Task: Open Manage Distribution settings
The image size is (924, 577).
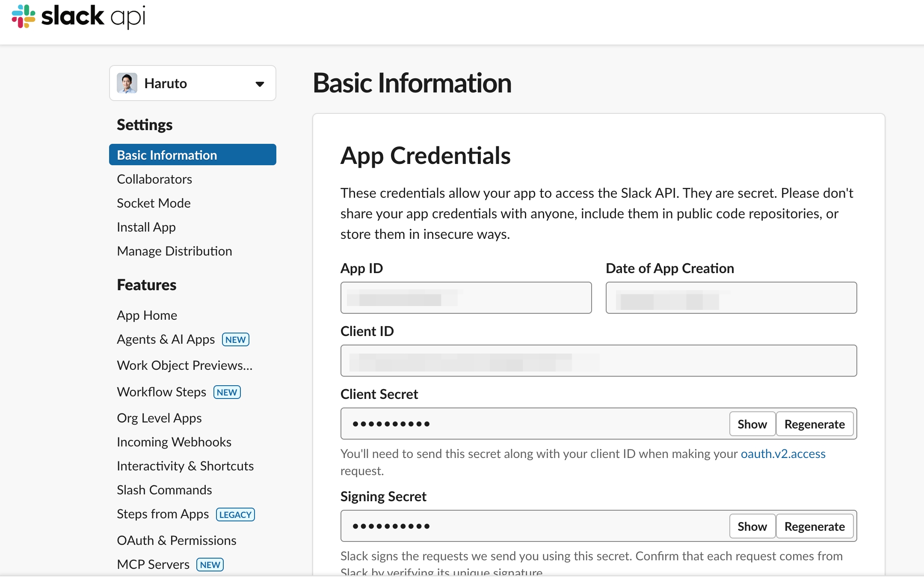Action: (175, 251)
